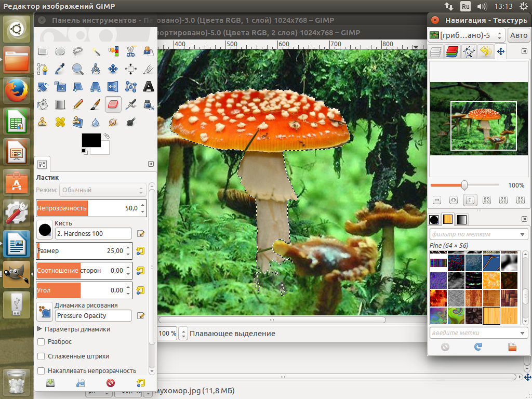532x399 pixels.
Task: Select the Fuzzy Select magic wand tool
Action: coord(96,51)
